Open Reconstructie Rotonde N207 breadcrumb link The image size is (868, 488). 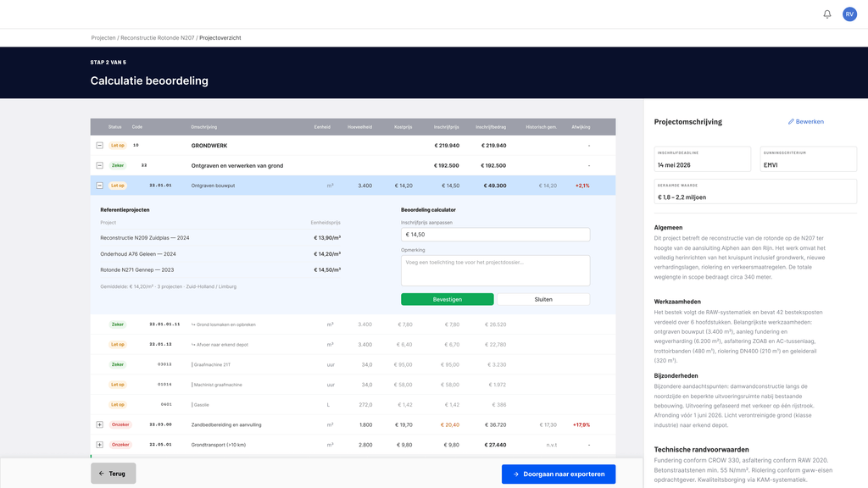pyautogui.click(x=157, y=37)
